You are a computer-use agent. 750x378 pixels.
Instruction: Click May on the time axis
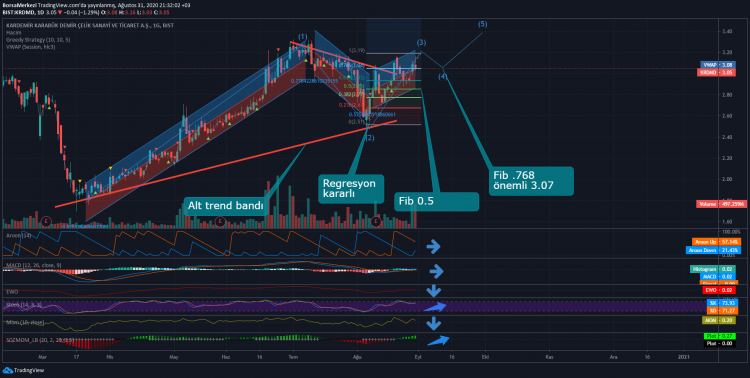click(x=174, y=357)
